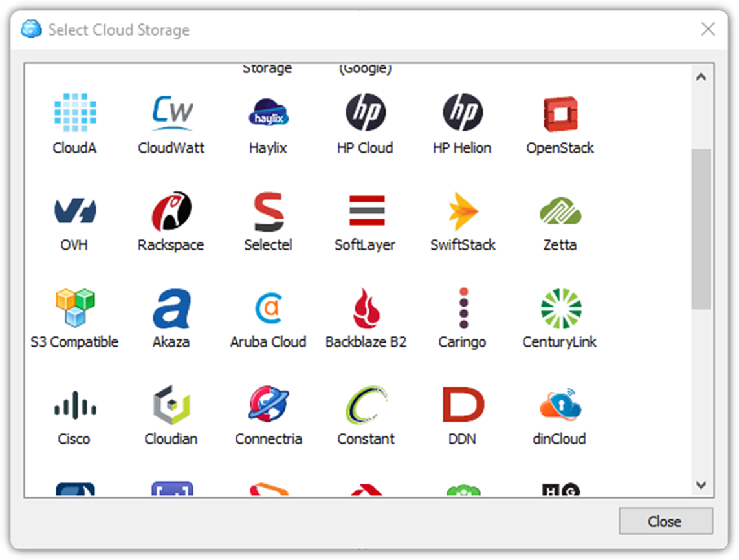
Task: Choose the Akaza storage icon
Action: 172,308
